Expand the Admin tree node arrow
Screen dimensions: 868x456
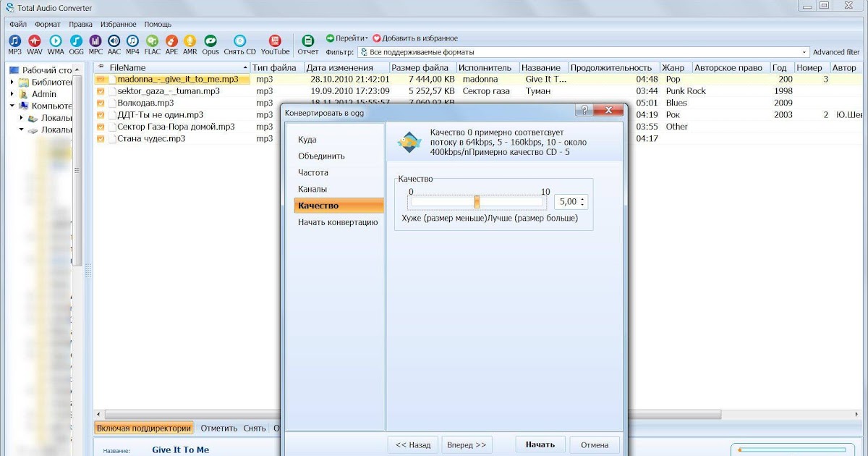tap(12, 94)
